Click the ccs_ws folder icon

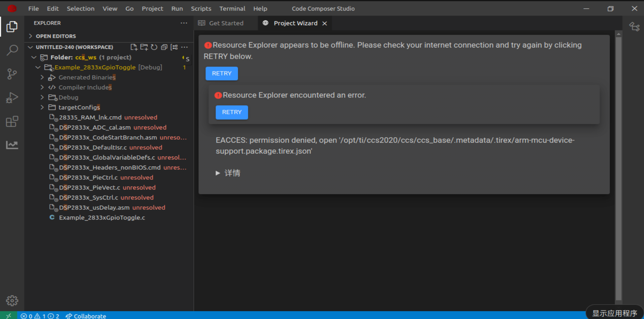44,57
